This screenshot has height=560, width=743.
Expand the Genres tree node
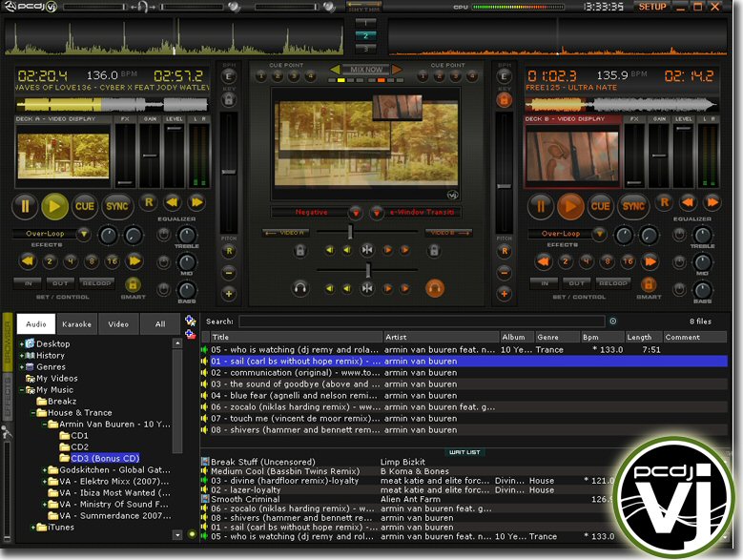pyautogui.click(x=21, y=367)
